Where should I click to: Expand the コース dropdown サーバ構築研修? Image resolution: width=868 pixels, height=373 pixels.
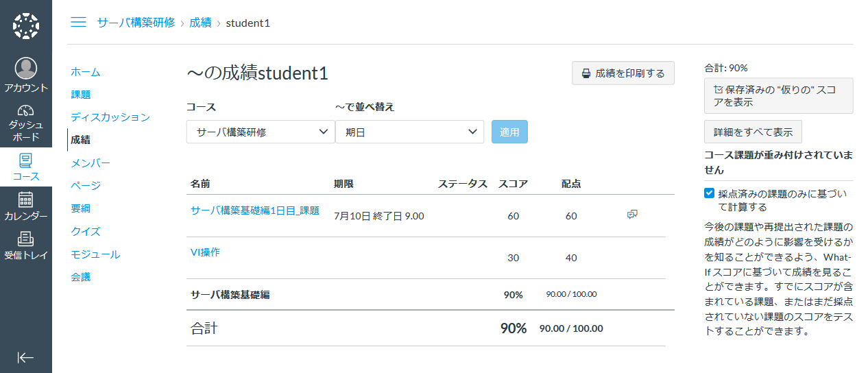(261, 132)
